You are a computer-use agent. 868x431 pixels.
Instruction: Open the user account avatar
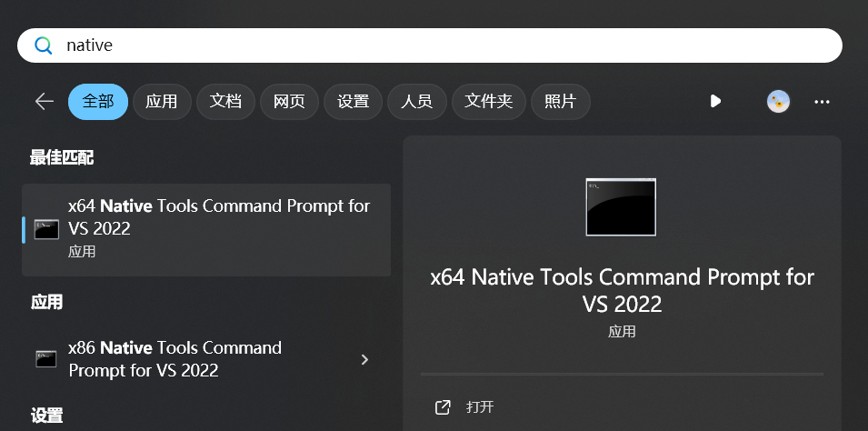click(x=778, y=101)
